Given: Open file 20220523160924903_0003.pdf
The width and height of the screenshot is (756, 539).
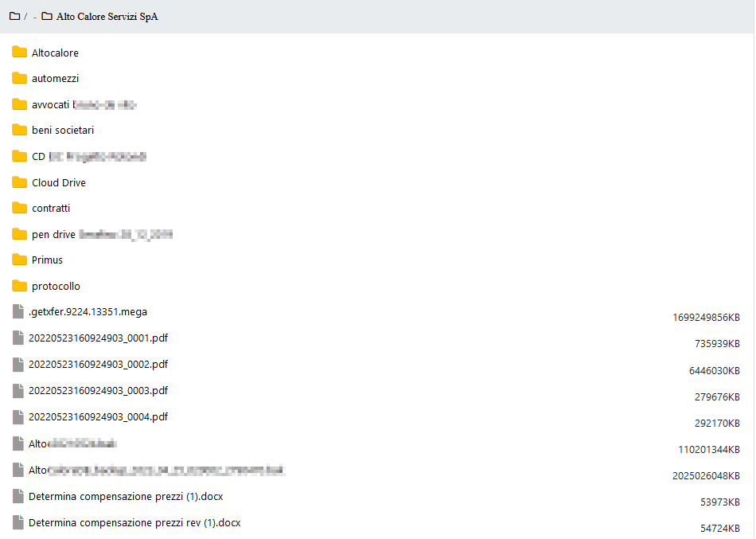Looking at the screenshot, I should (x=98, y=391).
